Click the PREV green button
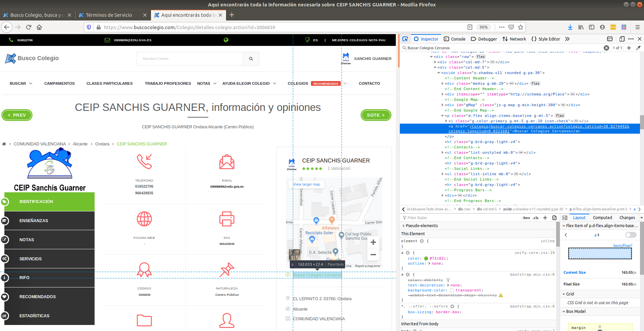The height and width of the screenshot is (331, 644). point(17,115)
